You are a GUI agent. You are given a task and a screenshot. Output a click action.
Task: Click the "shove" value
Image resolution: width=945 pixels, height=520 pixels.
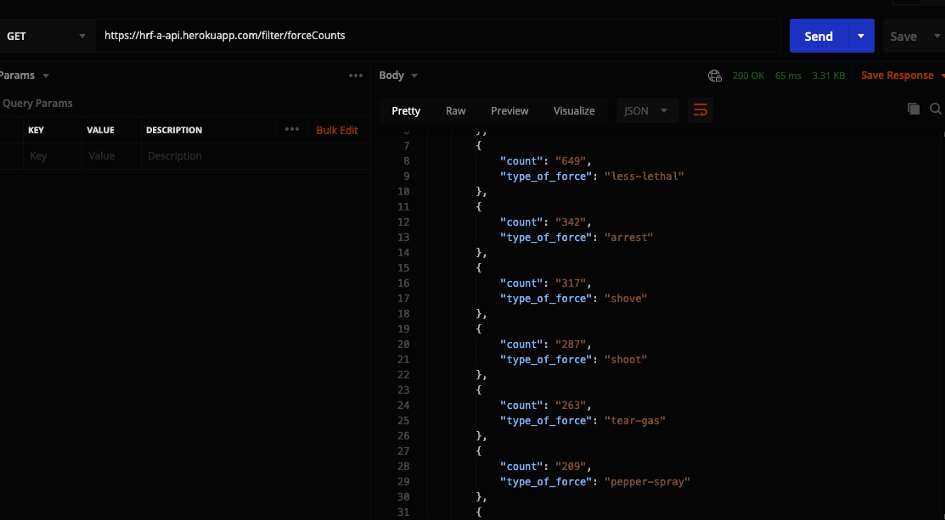pos(626,298)
